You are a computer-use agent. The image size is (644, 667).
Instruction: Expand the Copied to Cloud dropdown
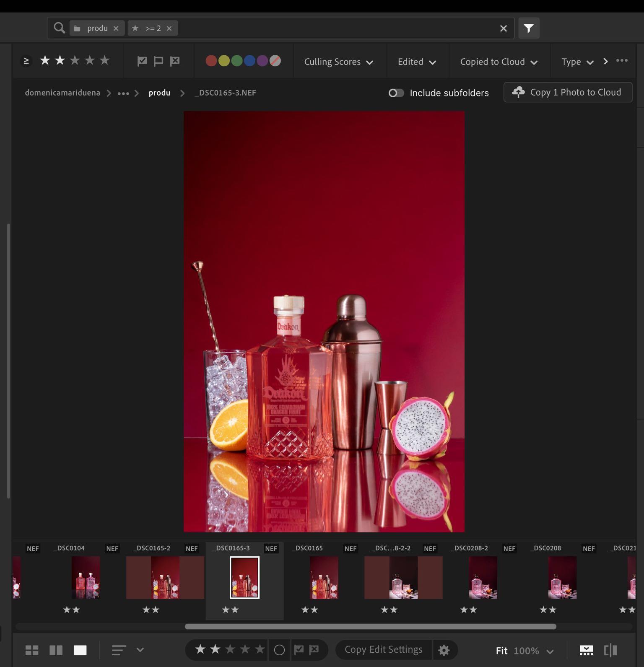(499, 62)
